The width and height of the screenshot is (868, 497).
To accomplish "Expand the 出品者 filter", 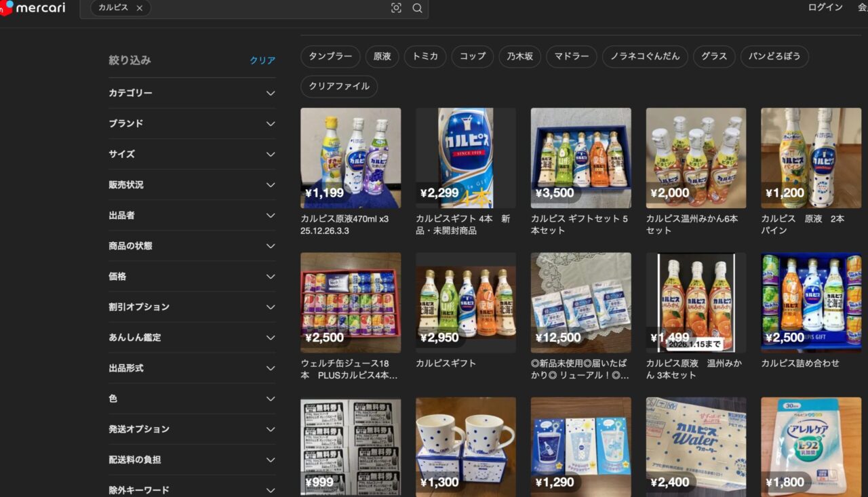I will (x=192, y=215).
